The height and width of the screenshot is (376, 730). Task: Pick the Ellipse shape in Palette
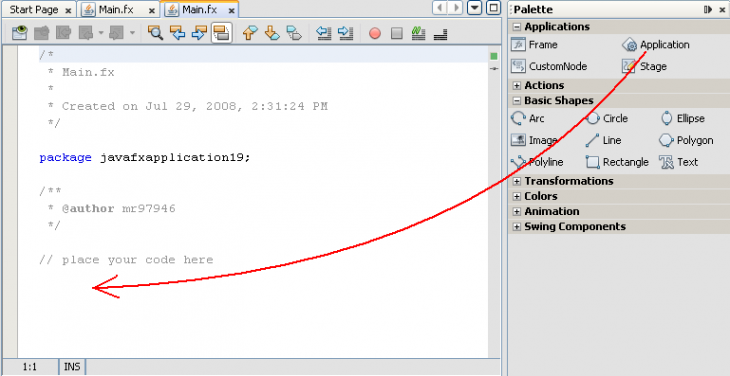[x=682, y=119]
